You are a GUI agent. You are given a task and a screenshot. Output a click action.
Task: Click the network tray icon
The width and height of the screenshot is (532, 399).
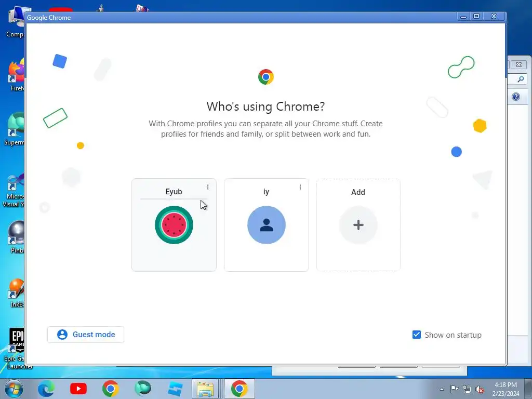(x=467, y=389)
